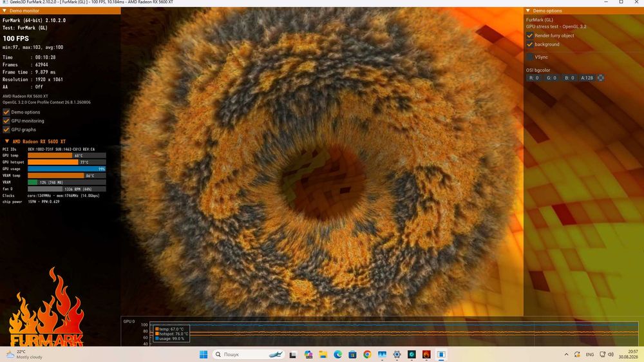Click the VRAM temp 86°C bar
This screenshot has height=362, width=644.
(66, 175)
